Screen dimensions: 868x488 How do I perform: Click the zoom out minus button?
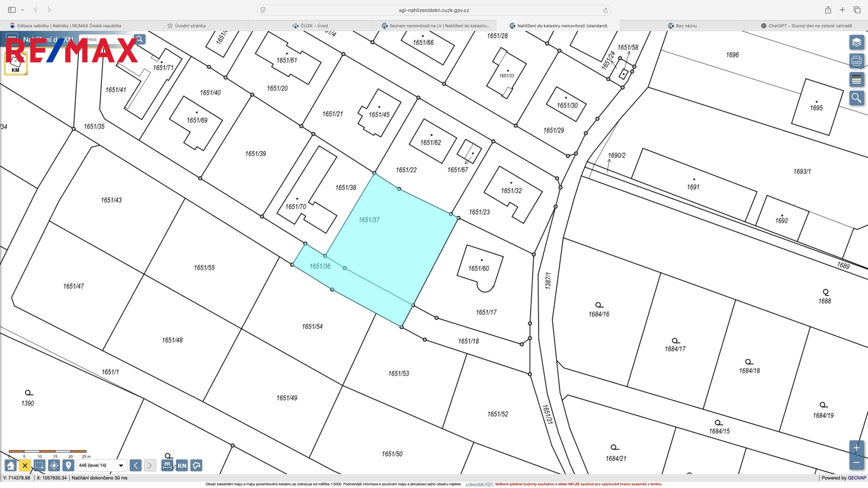tap(857, 463)
